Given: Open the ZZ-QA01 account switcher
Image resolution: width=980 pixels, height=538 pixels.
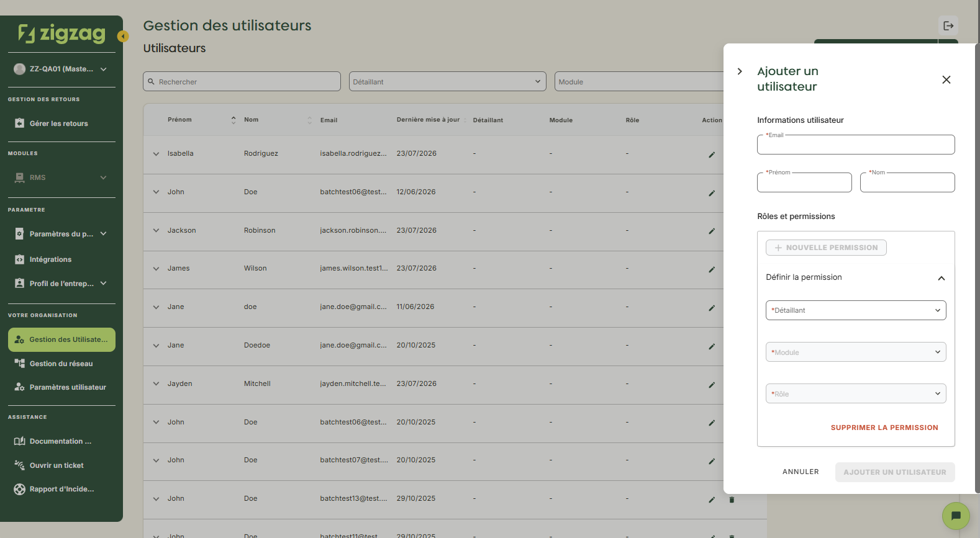Looking at the screenshot, I should (x=61, y=69).
